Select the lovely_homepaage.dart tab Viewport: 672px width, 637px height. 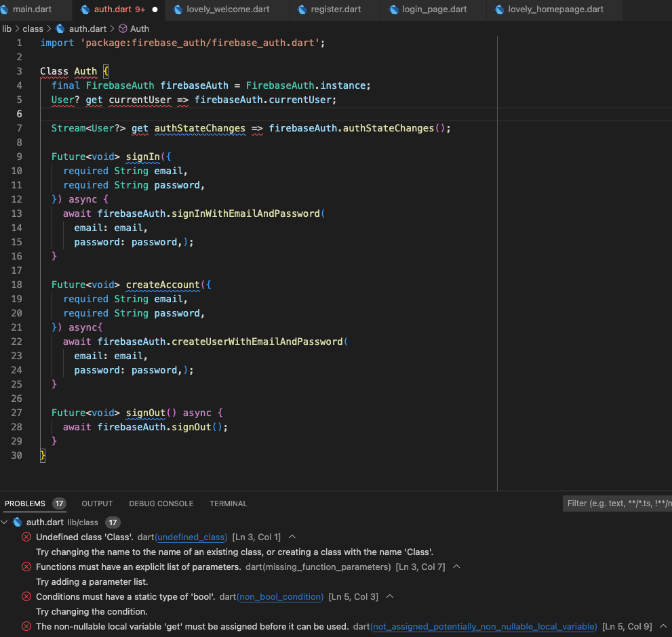pyautogui.click(x=555, y=9)
